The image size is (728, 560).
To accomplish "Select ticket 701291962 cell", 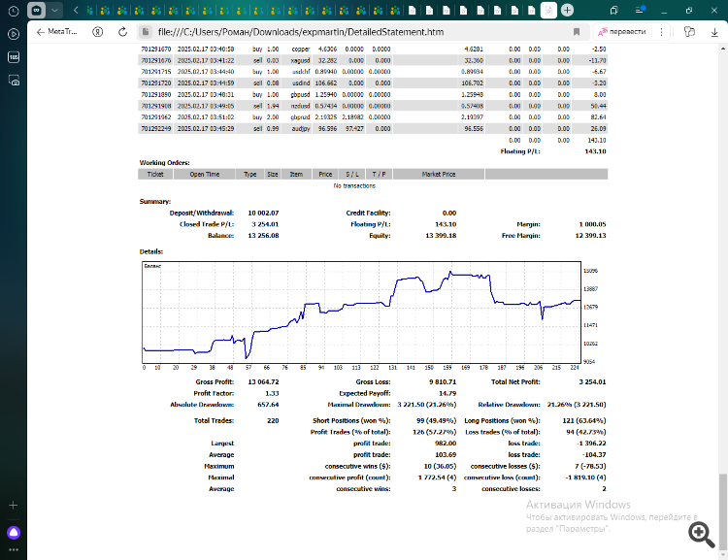I will coord(155,117).
